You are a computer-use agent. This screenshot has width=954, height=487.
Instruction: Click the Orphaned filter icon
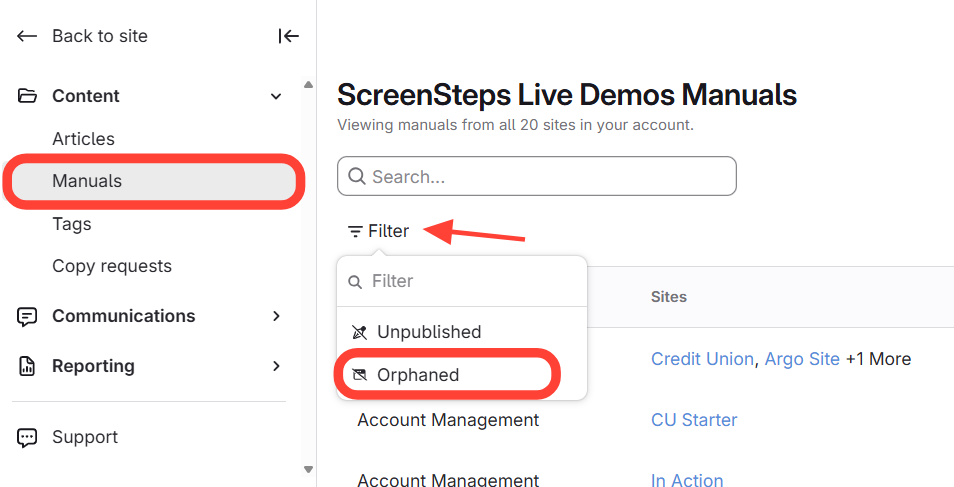360,375
